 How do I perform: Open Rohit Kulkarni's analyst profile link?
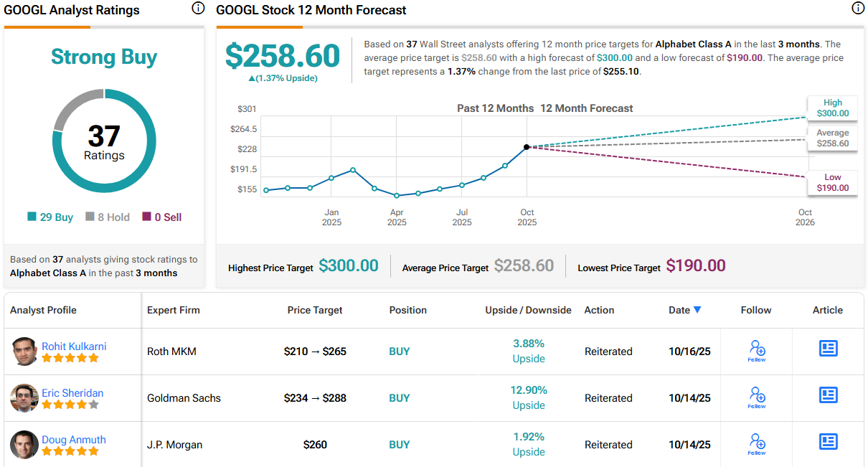click(74, 346)
